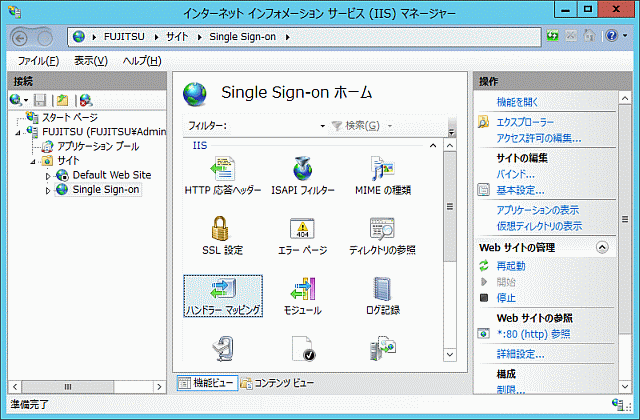
Task: Open the ファイル(F) menu
Action: click(x=38, y=61)
